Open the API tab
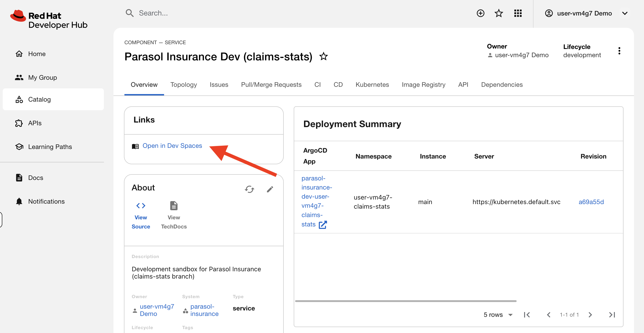This screenshot has width=644, height=333. (x=463, y=85)
